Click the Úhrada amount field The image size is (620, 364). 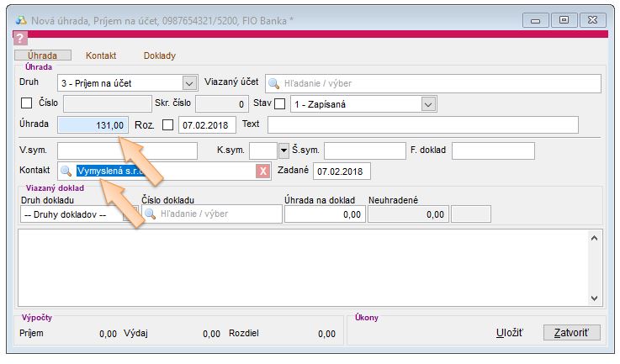(x=93, y=125)
